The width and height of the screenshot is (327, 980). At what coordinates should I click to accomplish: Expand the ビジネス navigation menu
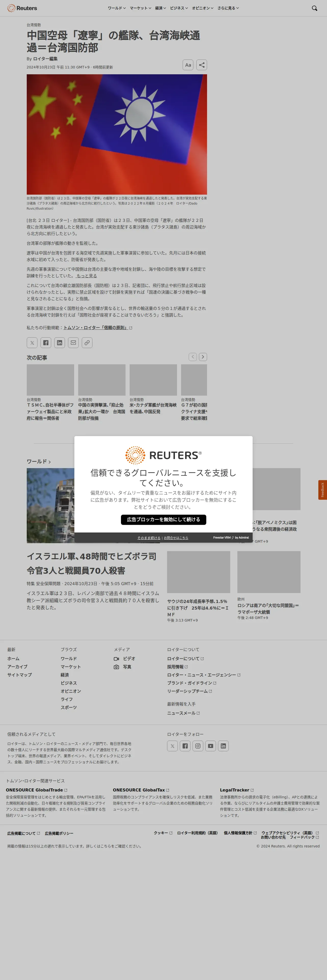pos(179,8)
